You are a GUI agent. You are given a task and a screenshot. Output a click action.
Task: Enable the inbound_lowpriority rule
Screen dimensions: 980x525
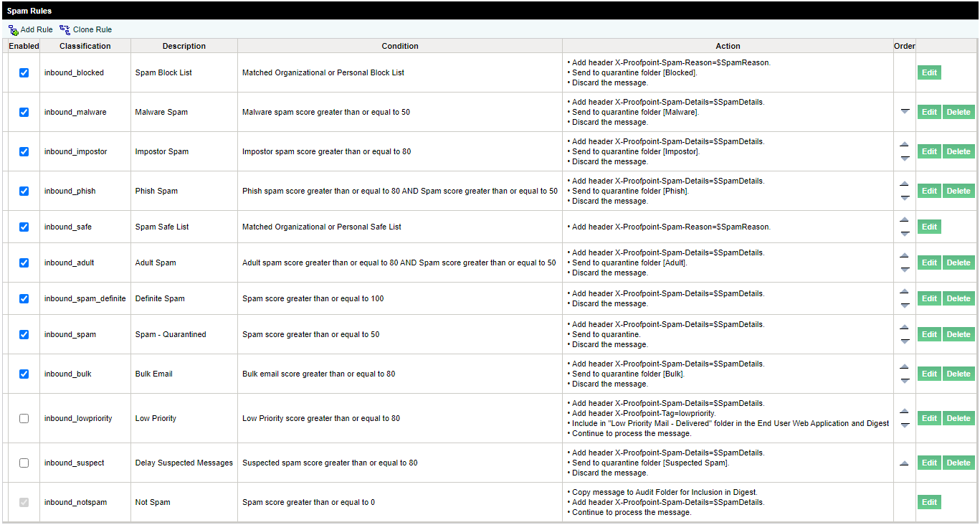24,418
